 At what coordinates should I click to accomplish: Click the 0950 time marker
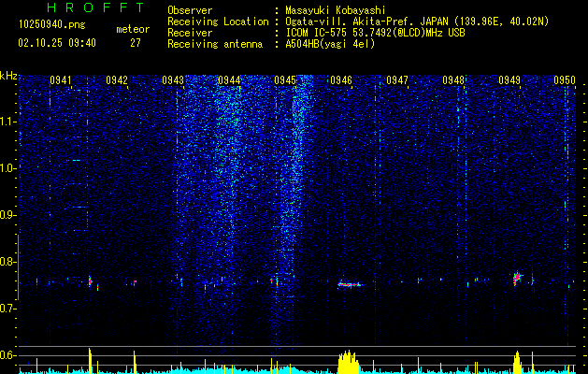pos(565,80)
